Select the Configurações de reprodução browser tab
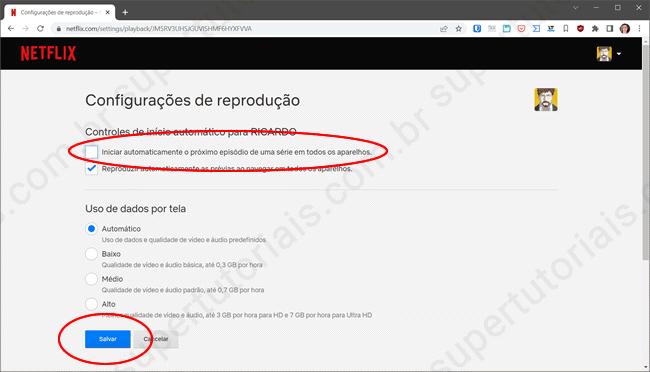 (x=60, y=12)
